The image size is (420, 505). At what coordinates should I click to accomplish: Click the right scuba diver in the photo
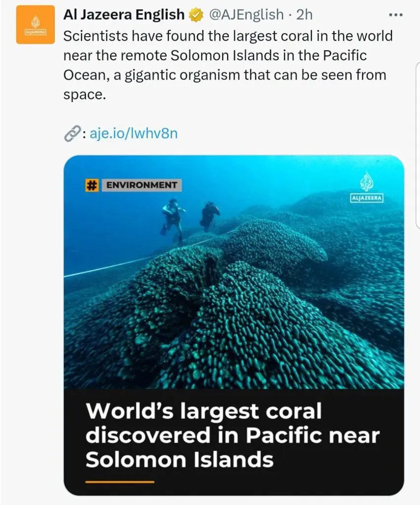point(210,215)
